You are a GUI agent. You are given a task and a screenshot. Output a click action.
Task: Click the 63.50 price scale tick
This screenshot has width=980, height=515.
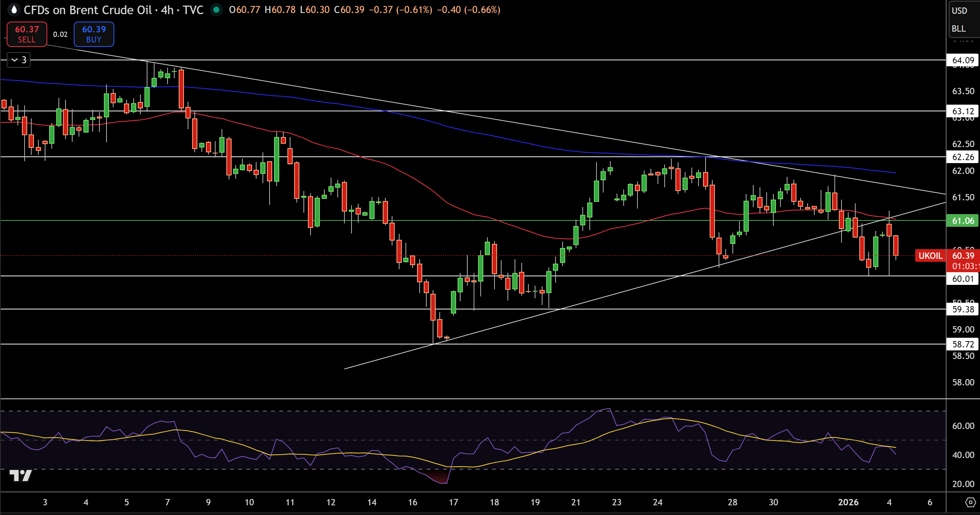963,91
